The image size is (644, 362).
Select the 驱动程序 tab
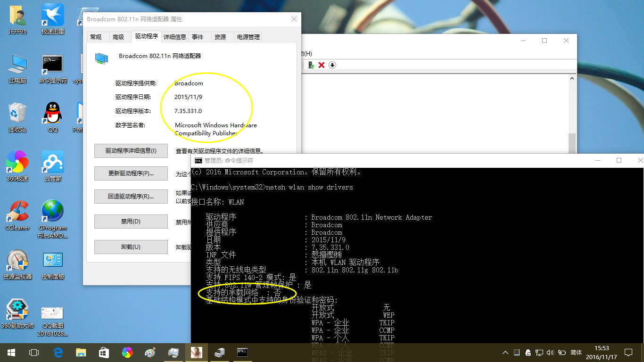tap(146, 36)
